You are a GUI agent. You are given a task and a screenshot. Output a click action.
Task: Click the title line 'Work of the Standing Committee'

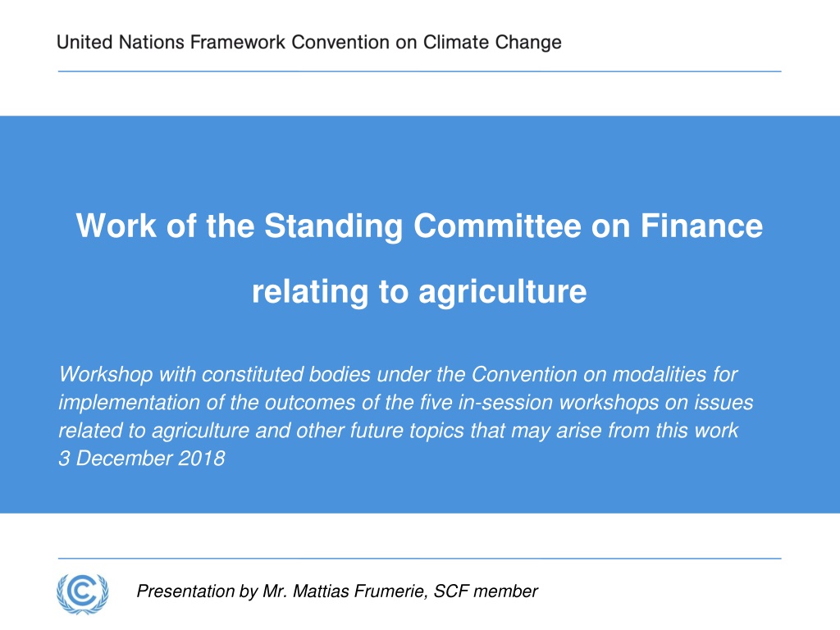[x=328, y=226]
